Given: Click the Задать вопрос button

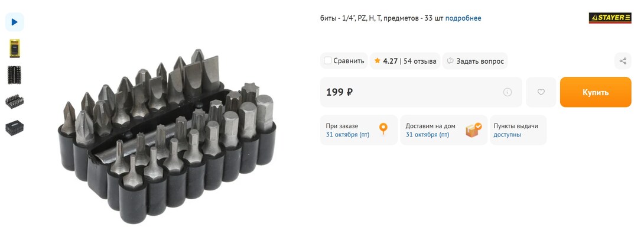Looking at the screenshot, I should tap(475, 61).
